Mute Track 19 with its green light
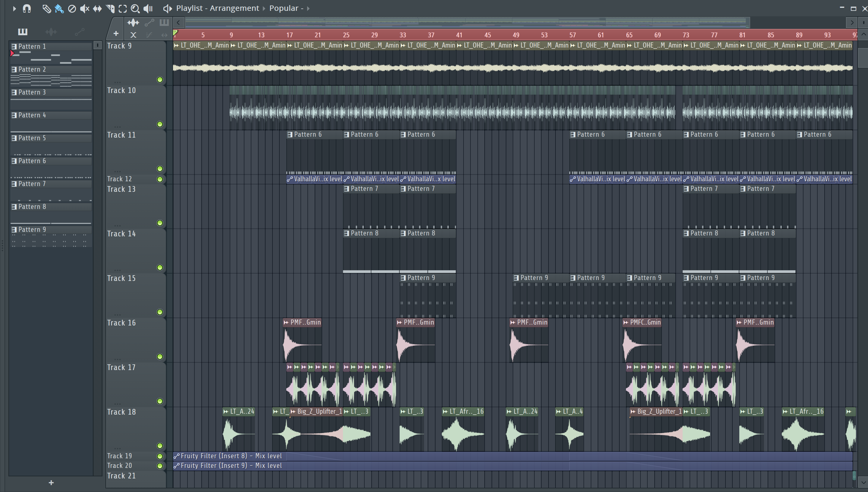The image size is (868, 492). [160, 456]
